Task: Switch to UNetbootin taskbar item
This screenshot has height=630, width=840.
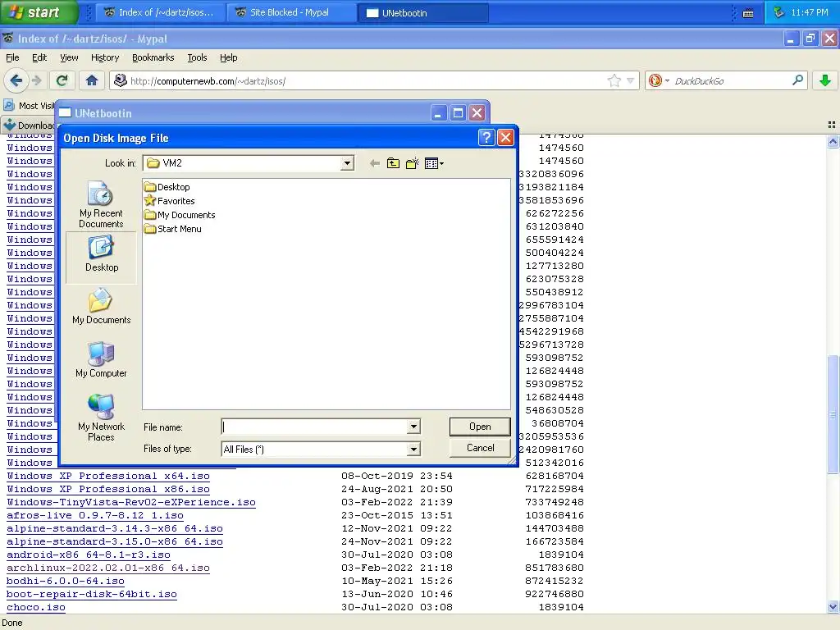Action: coord(423,12)
